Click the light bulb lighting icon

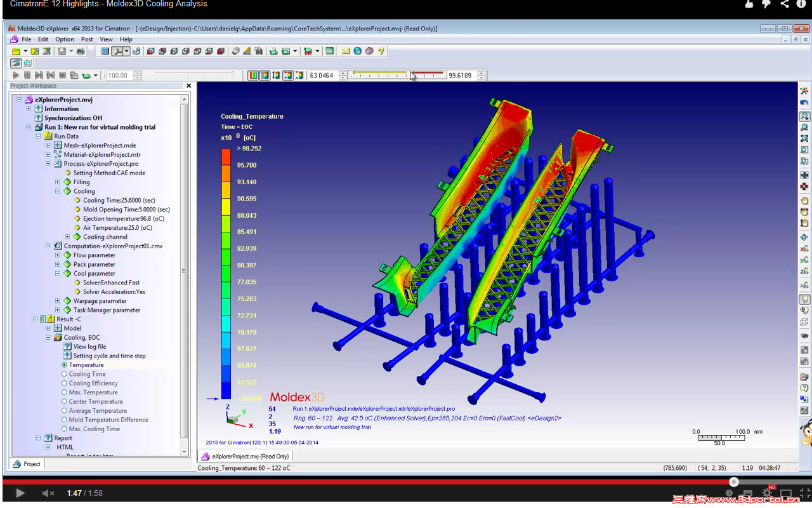tap(804, 299)
